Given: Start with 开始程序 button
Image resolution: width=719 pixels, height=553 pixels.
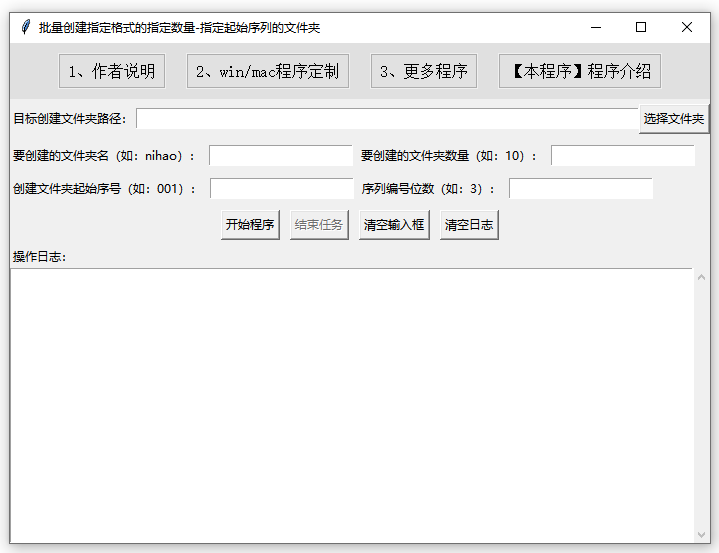Looking at the screenshot, I should point(250,225).
